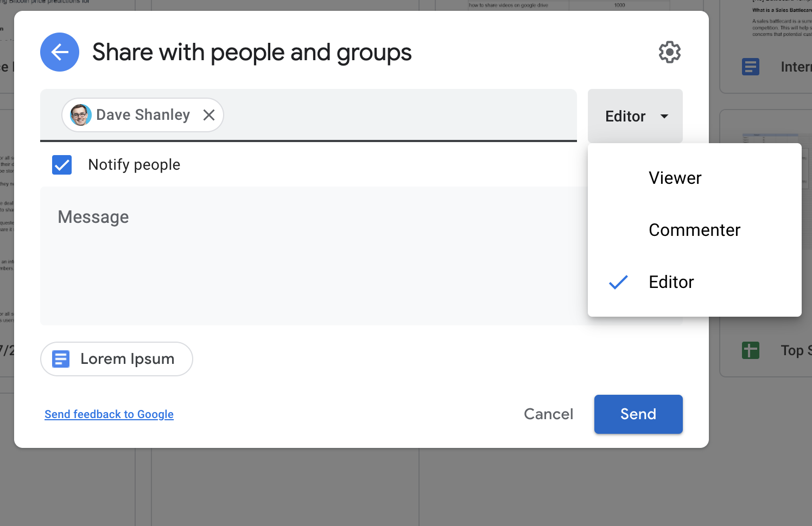This screenshot has width=812, height=526.
Task: Uncheck the Notify people checkbox
Action: pos(62,165)
